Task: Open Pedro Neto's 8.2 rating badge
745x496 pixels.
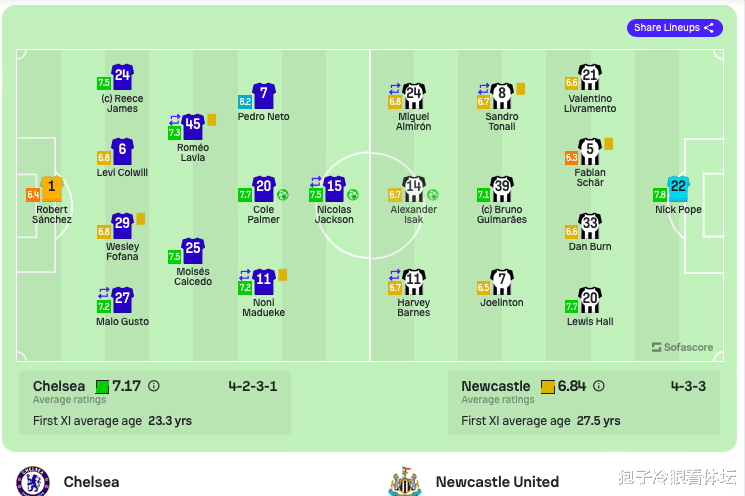Action: tap(245, 101)
